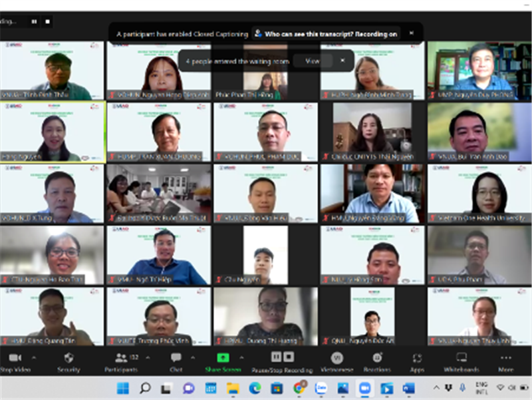
Task: Open the More options menu
Action: pyautogui.click(x=505, y=358)
